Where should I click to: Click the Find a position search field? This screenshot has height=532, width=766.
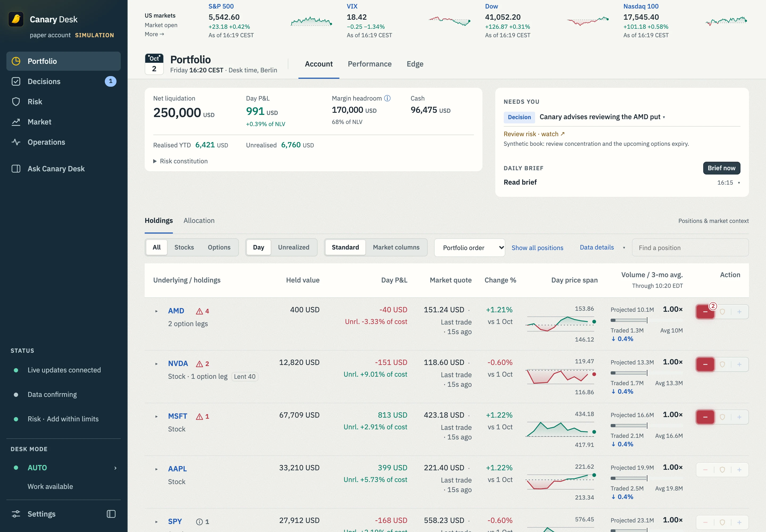[690, 248]
